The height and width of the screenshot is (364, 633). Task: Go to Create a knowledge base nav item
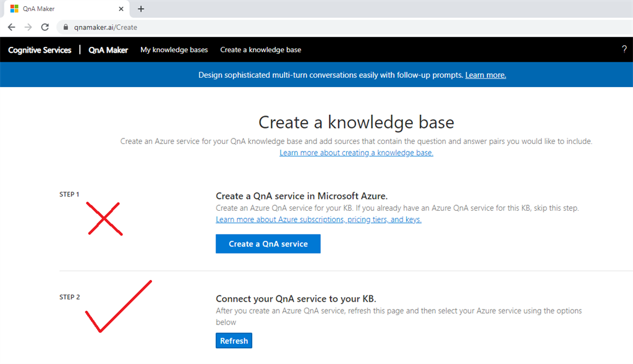click(x=260, y=50)
